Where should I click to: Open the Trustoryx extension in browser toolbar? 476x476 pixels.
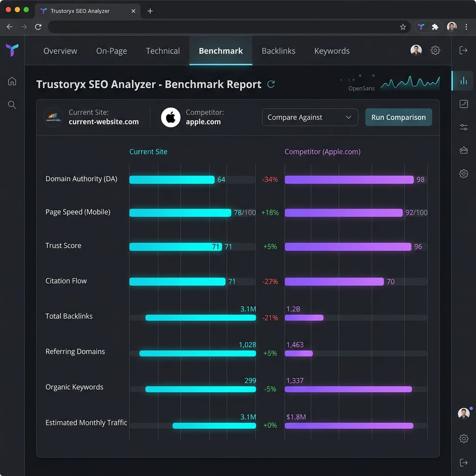tap(421, 27)
